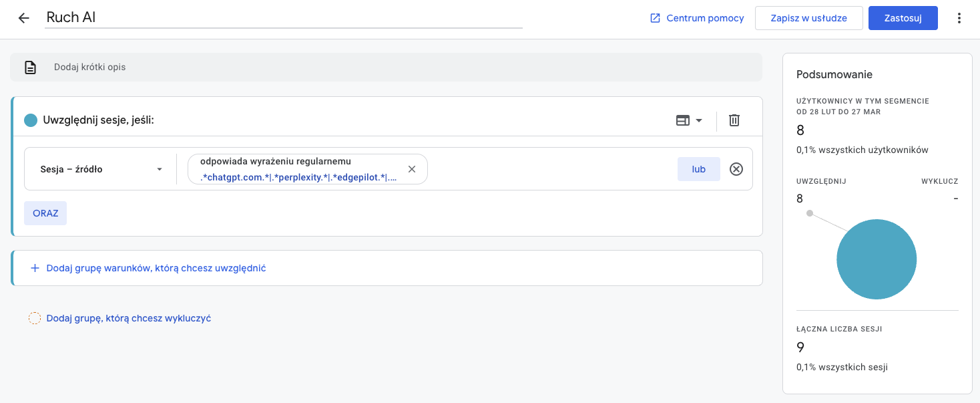Click ORAZ to add an AND condition
Image resolution: width=980 pixels, height=403 pixels.
[45, 213]
